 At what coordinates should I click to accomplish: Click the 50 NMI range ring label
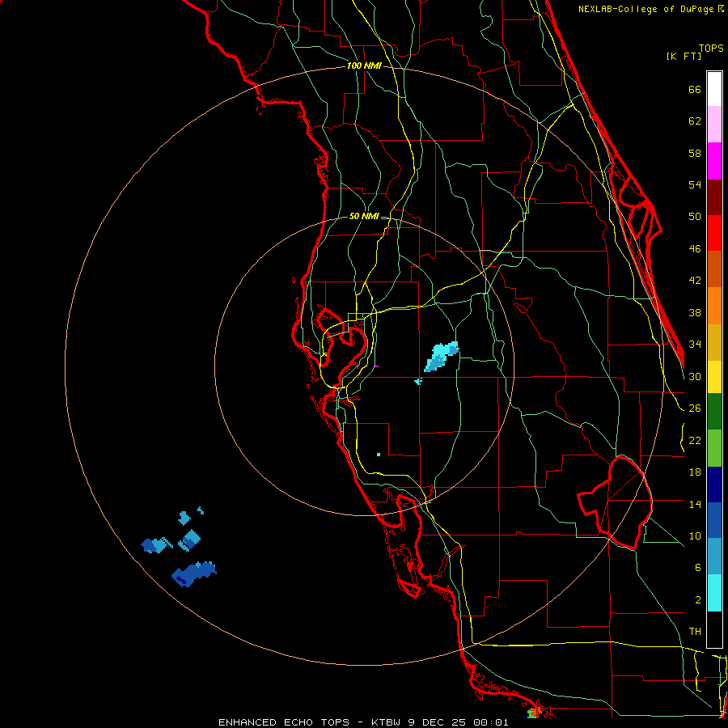[x=364, y=216]
